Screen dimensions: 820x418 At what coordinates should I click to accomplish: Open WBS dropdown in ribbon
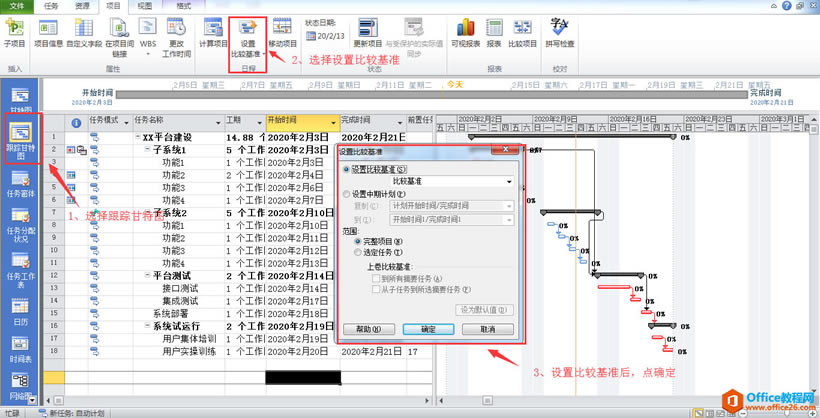(x=148, y=53)
